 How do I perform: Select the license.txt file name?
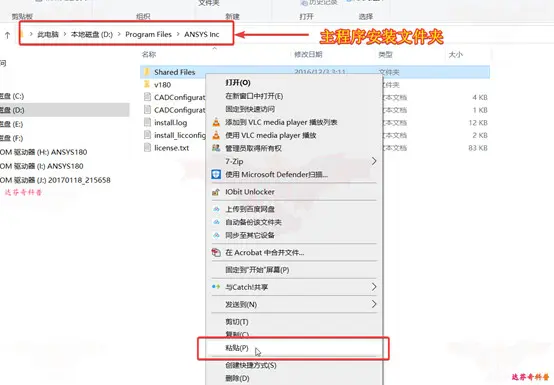point(172,148)
